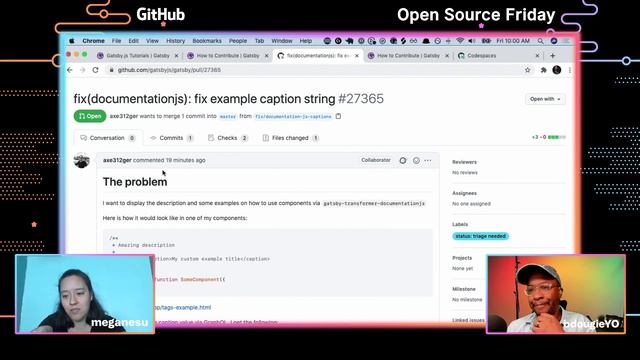Open the View menu
This screenshot has height=360, width=640.
coord(152,41)
